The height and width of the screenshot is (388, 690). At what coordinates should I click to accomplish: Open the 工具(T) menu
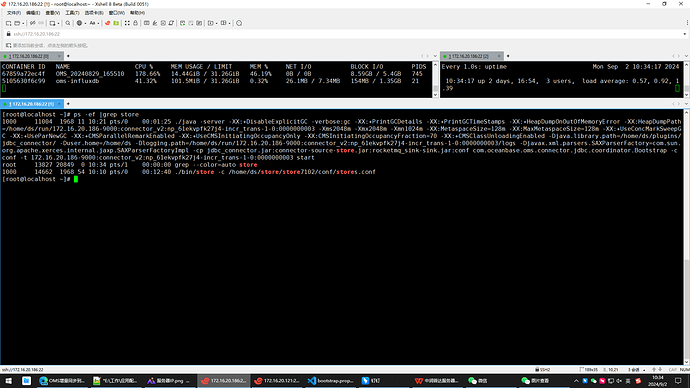72,13
